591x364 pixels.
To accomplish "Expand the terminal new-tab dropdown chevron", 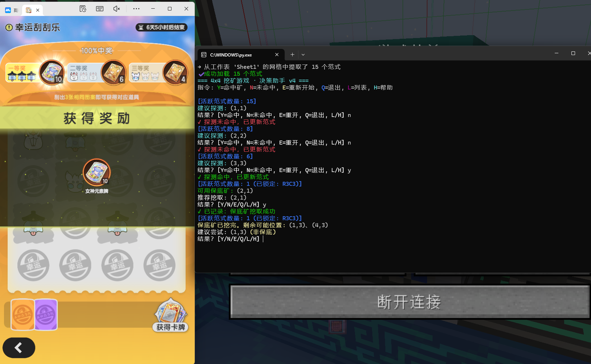I will [x=303, y=55].
